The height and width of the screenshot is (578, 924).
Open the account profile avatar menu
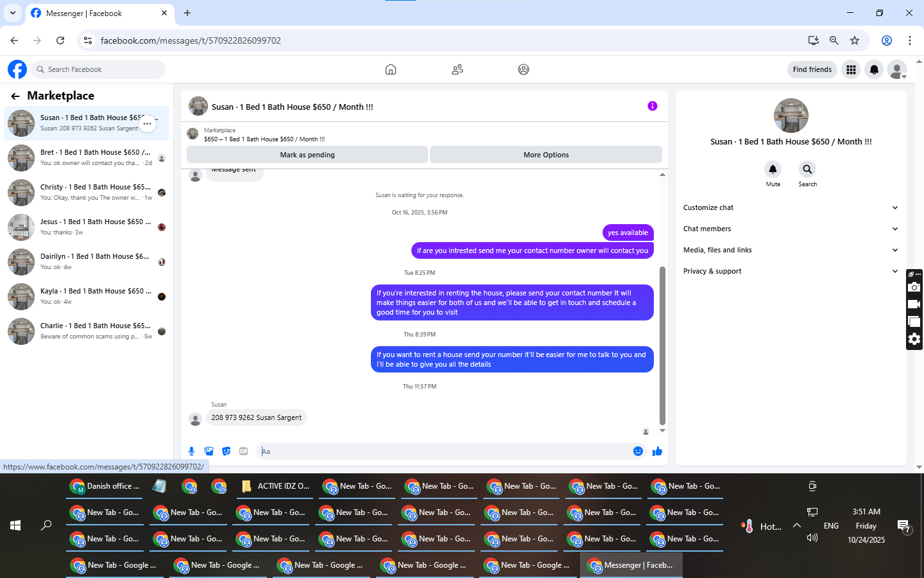click(897, 69)
